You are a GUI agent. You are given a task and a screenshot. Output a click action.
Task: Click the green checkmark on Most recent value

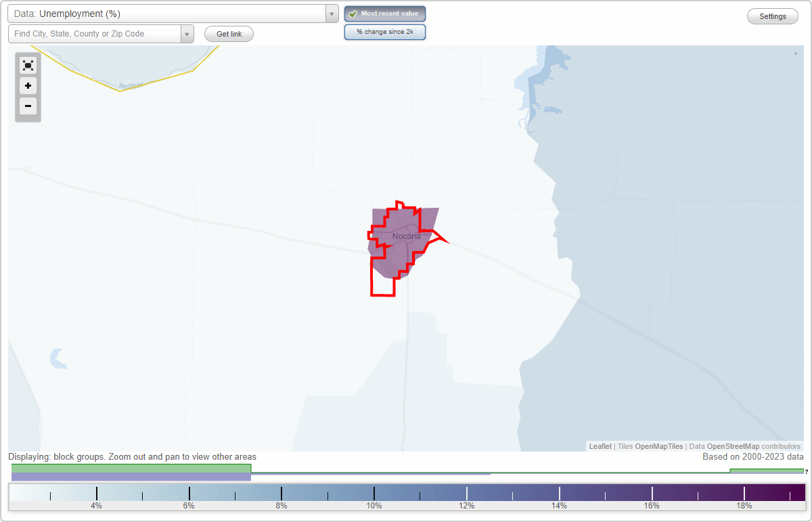353,14
